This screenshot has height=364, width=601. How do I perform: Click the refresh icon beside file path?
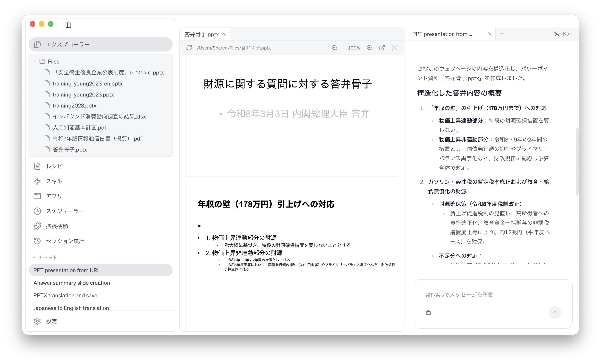(x=189, y=48)
